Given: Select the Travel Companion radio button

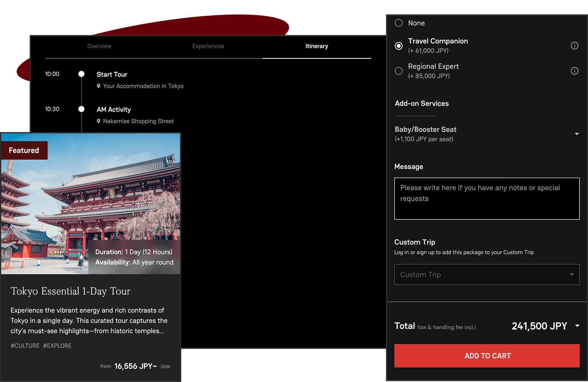Looking at the screenshot, I should pos(399,46).
